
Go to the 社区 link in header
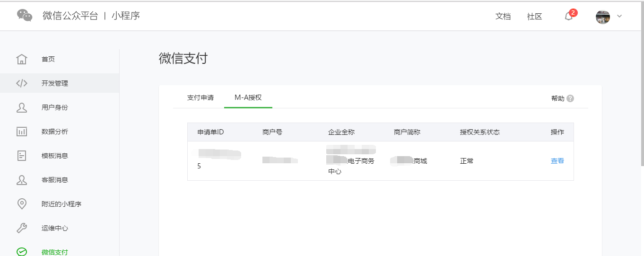point(535,17)
